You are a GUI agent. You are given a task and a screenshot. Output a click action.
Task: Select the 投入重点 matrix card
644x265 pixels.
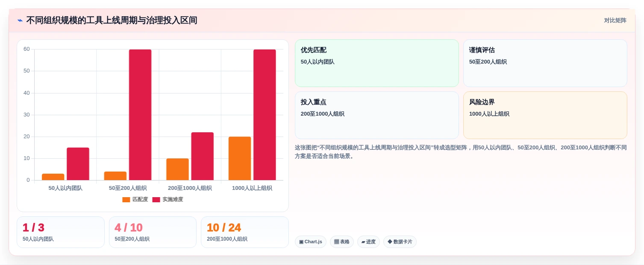point(376,115)
